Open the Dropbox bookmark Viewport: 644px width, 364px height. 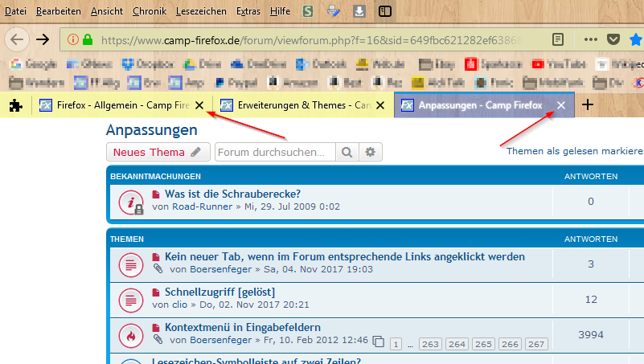pyautogui.click(x=148, y=64)
